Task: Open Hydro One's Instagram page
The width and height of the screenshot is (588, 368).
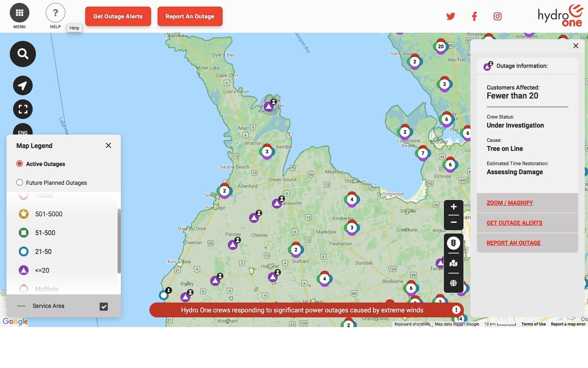Action: tap(497, 16)
